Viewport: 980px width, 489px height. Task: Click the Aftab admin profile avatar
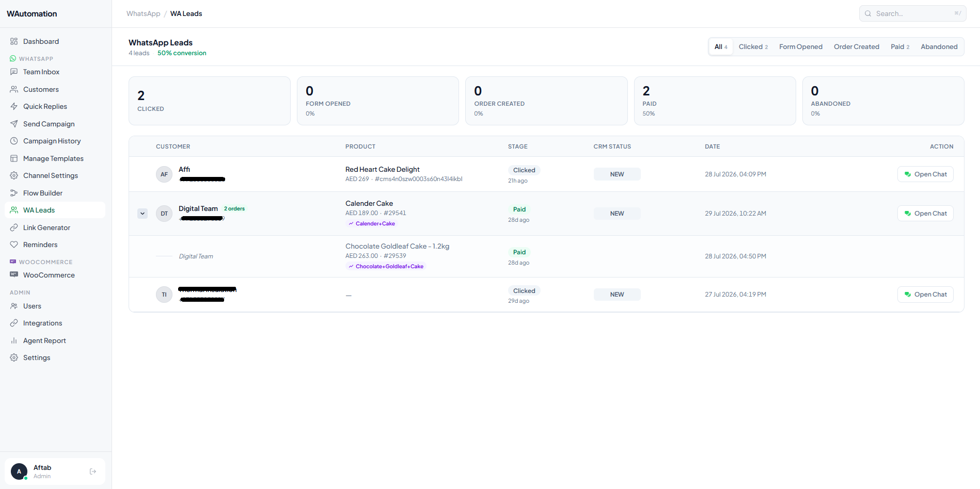[19, 471]
